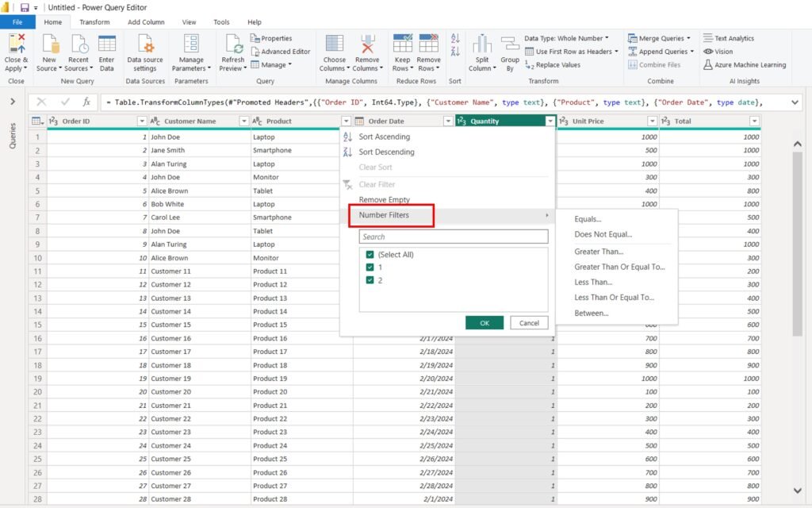Open the Append Queries dropdown
Screen dimensions: 812x508
(x=661, y=52)
